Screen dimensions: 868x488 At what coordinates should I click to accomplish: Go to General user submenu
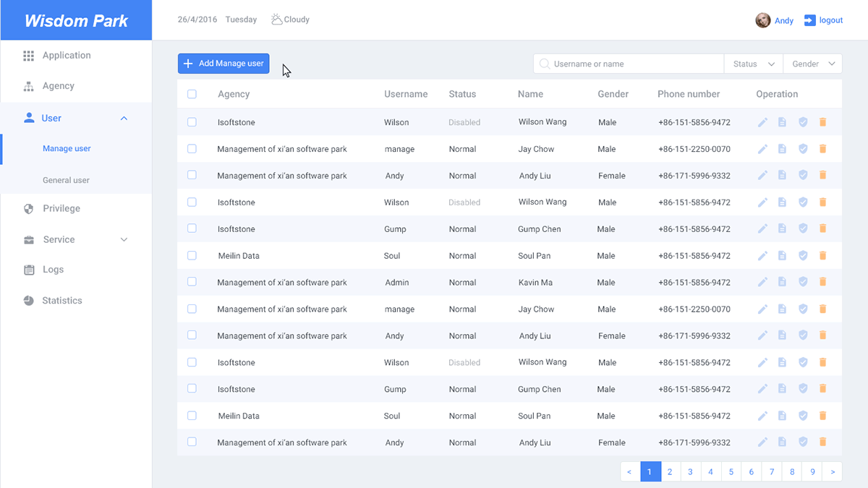click(66, 180)
